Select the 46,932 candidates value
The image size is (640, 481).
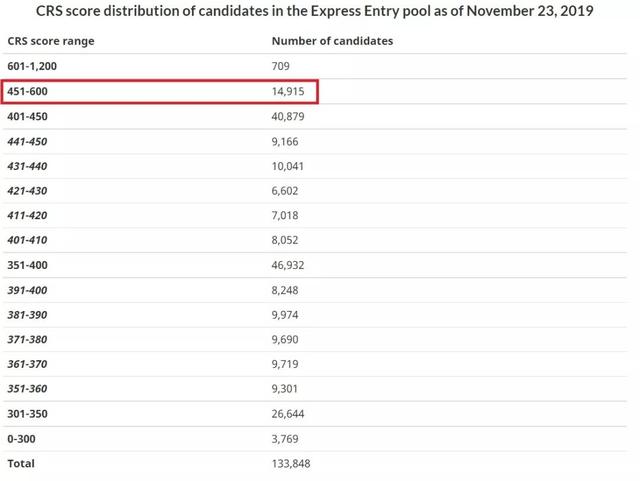[288, 265]
